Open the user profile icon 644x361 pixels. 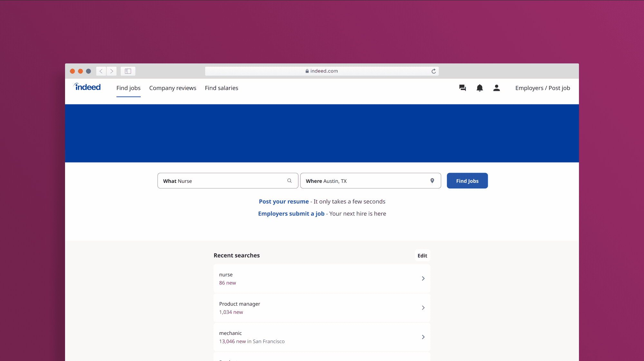point(496,88)
